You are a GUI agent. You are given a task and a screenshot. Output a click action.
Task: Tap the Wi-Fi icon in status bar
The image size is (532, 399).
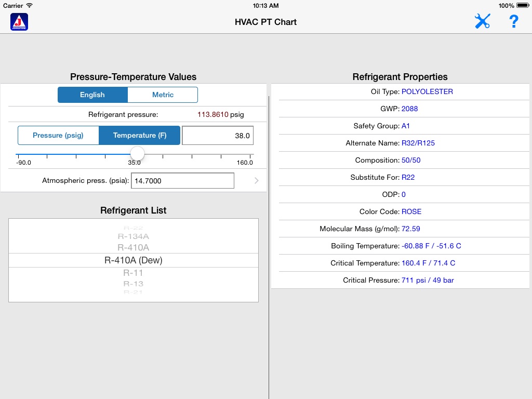(30, 5)
